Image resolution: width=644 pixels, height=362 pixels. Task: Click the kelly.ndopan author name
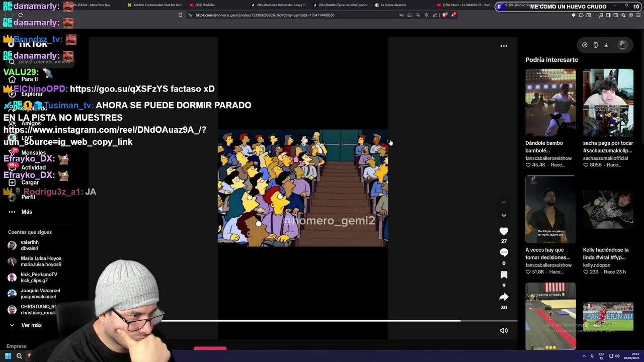(597, 265)
